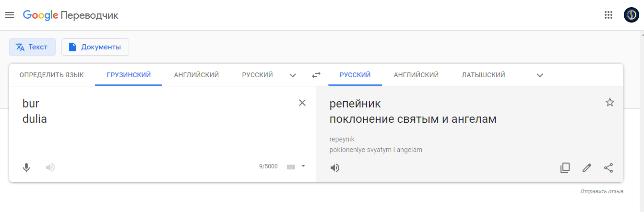Switch to Документы mode
Viewport: 644px width, 212px height.
pos(95,47)
